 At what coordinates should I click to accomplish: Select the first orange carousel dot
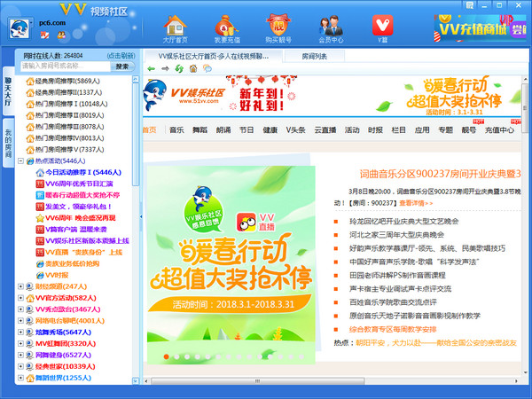[x=167, y=356]
